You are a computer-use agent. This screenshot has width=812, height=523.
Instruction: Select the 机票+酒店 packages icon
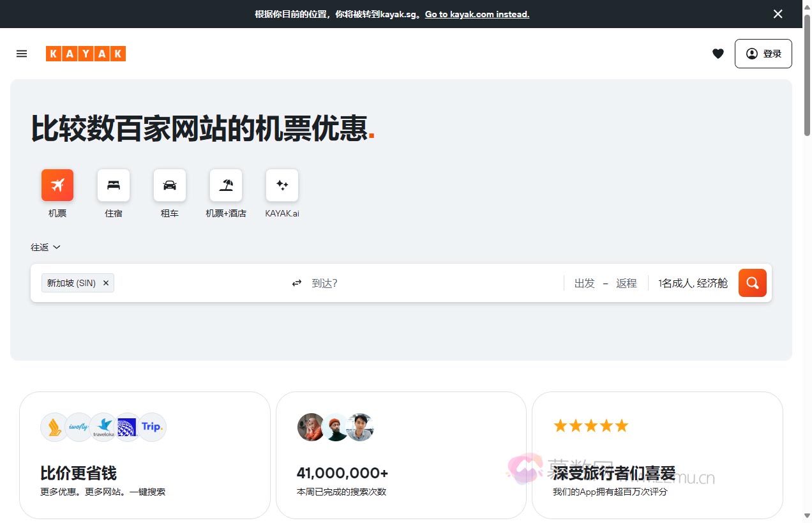[226, 185]
